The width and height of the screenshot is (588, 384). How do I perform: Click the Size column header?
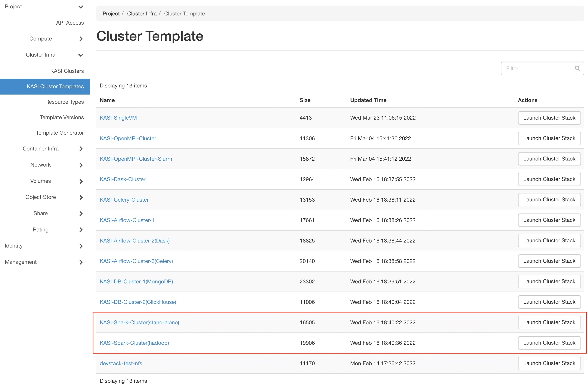coord(305,100)
